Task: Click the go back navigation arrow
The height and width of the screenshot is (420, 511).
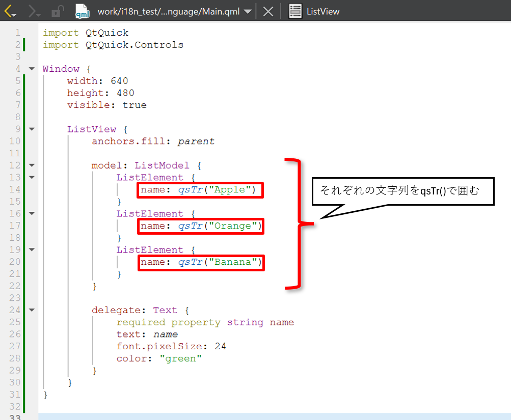Action: 10,11
